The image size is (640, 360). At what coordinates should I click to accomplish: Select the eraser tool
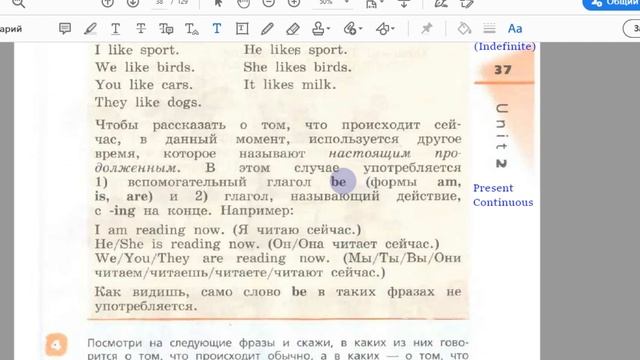[x=293, y=29]
